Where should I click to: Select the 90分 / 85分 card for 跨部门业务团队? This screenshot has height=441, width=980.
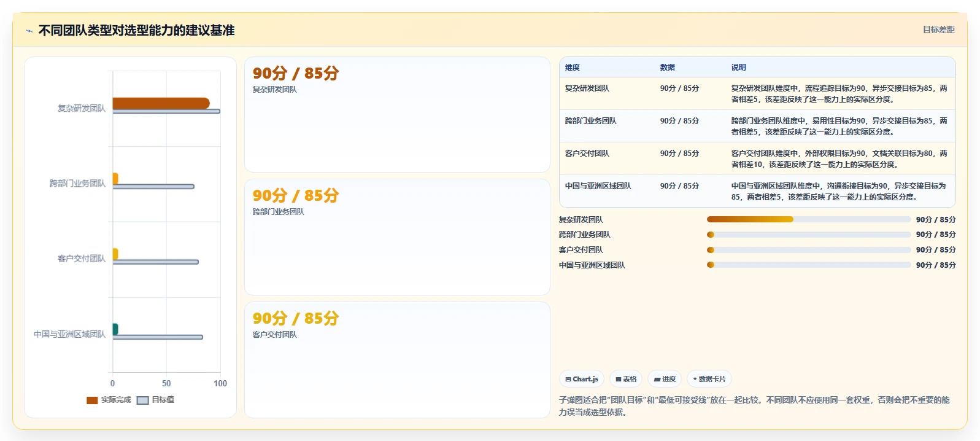397,237
